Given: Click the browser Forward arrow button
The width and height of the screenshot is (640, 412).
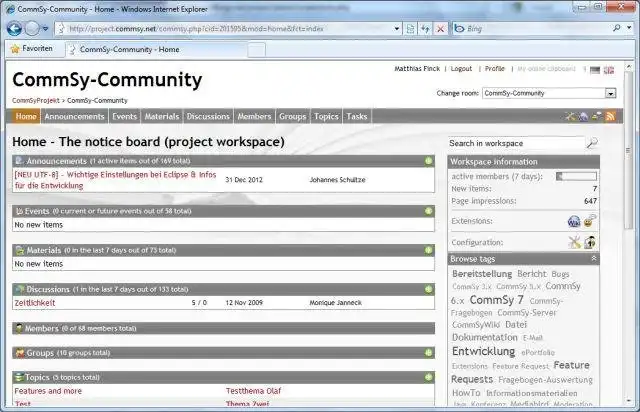Looking at the screenshot, I should tap(32, 29).
